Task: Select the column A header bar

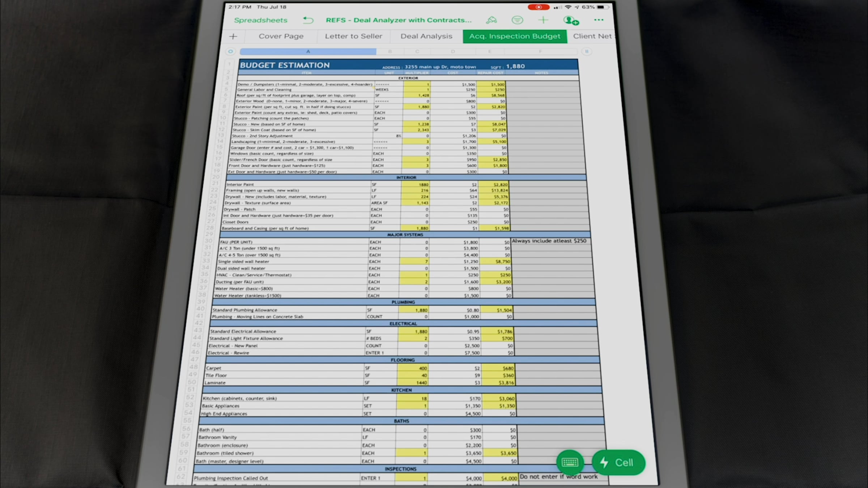Action: click(308, 52)
